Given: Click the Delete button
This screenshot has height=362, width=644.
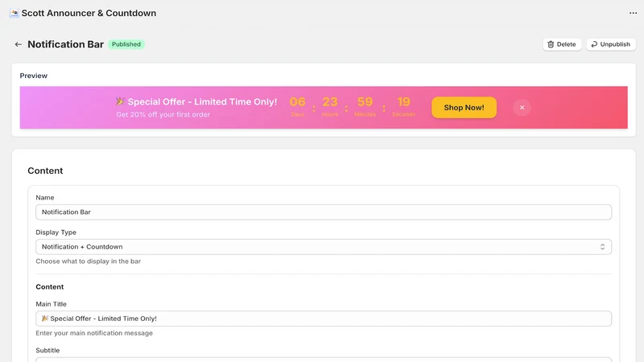Looking at the screenshot, I should (562, 44).
